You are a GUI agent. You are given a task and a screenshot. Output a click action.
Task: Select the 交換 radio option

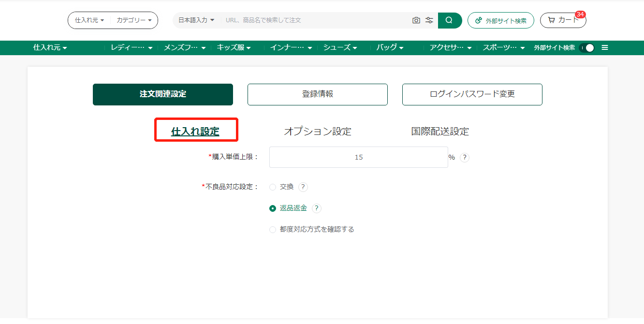click(273, 187)
